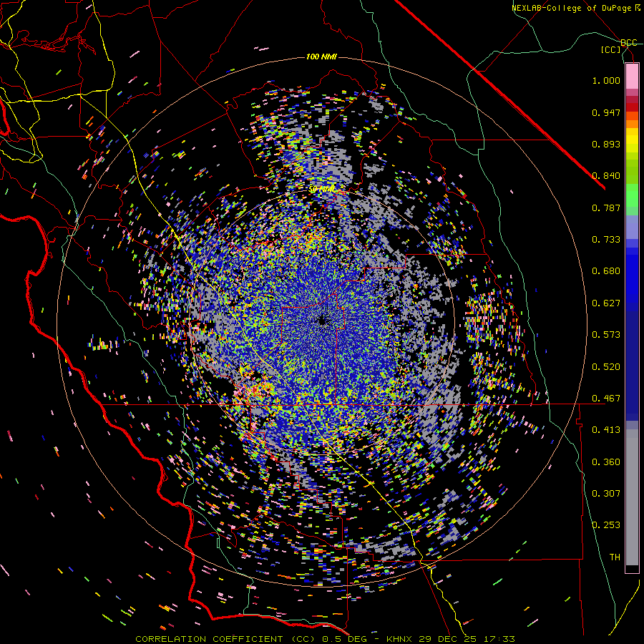The image size is (644, 644).
Task: Select the 0.360 legend value
Action: [606, 462]
